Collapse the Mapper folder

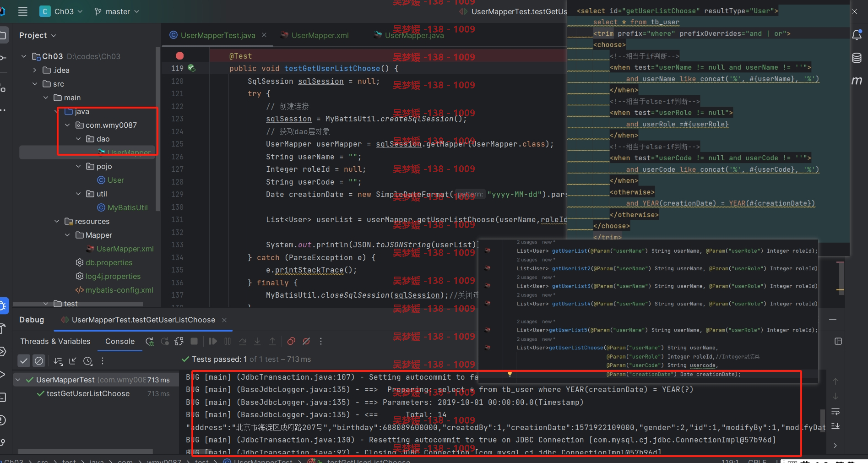click(67, 235)
